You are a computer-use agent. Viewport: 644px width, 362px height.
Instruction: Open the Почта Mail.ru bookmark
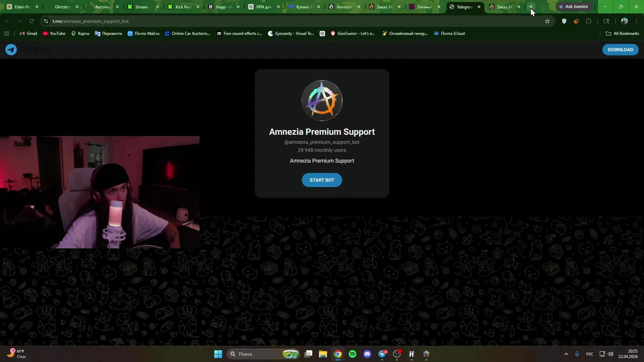[x=143, y=33]
